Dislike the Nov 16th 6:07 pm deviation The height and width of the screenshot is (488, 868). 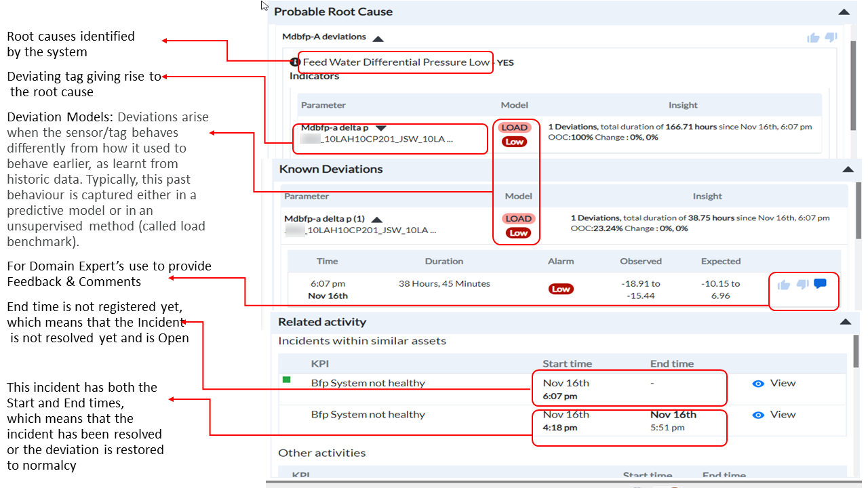[802, 285]
